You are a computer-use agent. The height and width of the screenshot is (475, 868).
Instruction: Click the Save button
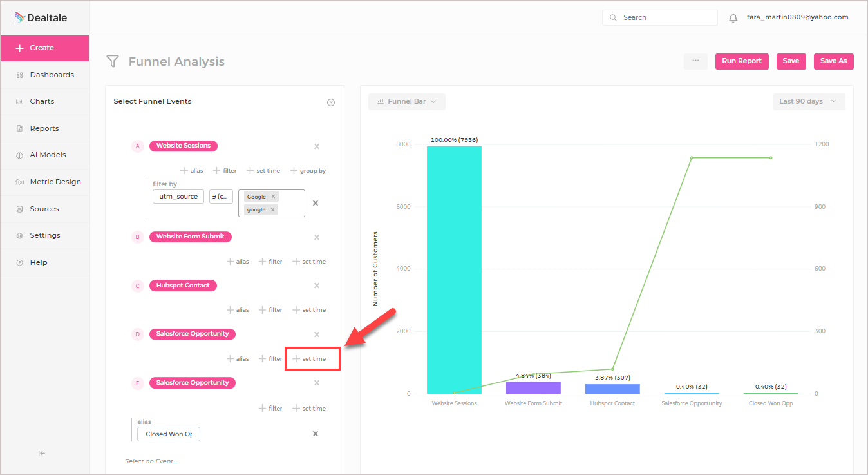791,61
